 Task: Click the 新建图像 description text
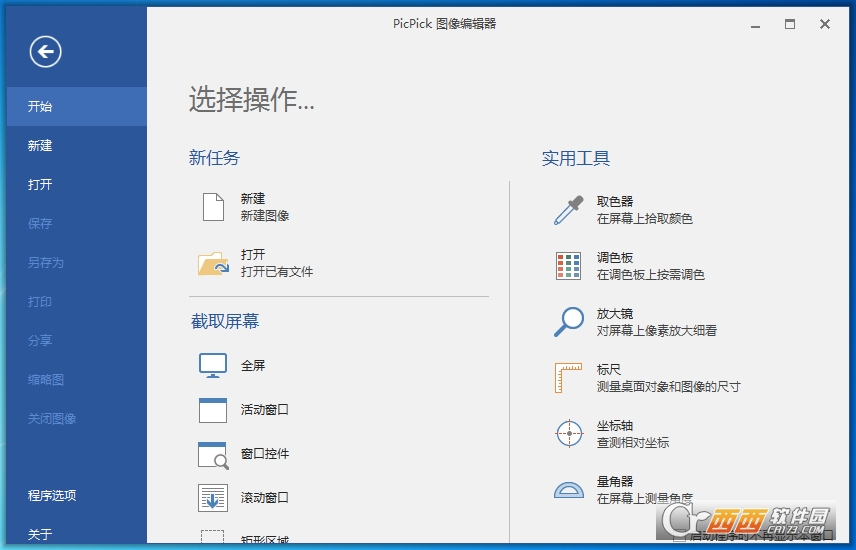click(x=265, y=216)
